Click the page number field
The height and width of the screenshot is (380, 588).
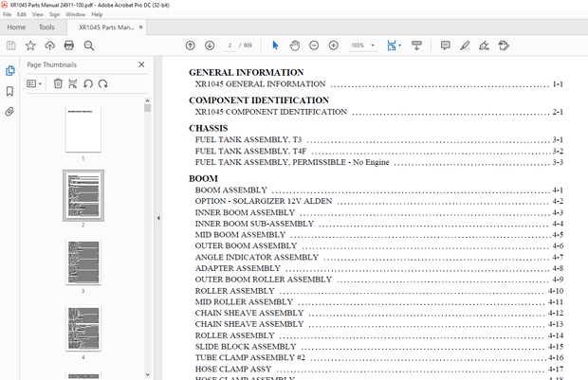click(230, 45)
